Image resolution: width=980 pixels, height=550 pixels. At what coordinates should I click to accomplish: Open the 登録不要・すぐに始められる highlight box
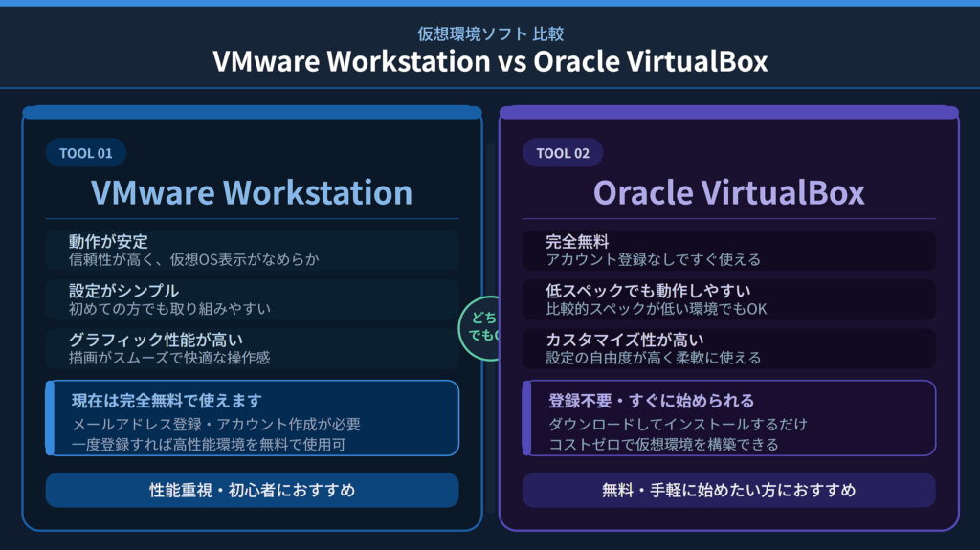click(x=728, y=418)
